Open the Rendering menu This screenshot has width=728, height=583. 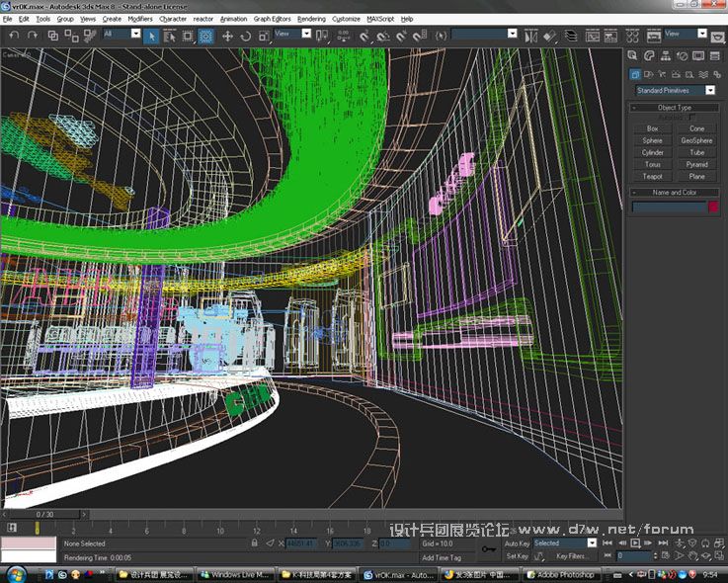click(311, 19)
